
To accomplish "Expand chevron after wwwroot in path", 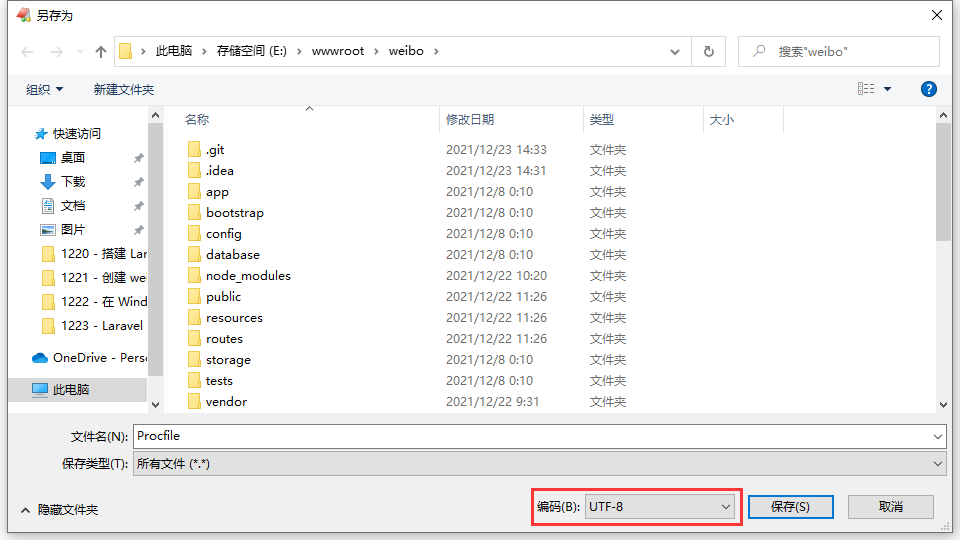I will [x=377, y=51].
